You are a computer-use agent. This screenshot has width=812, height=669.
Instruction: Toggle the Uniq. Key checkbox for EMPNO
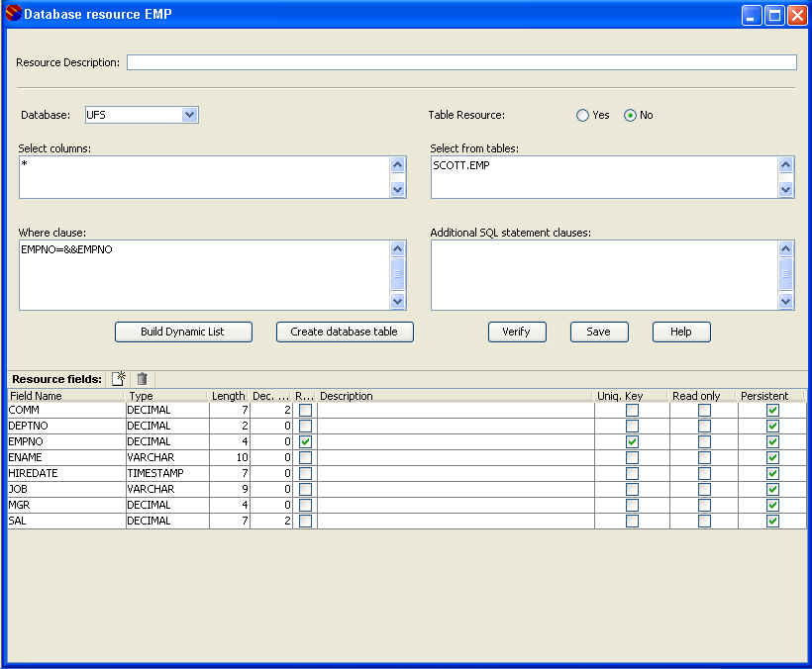(x=632, y=441)
